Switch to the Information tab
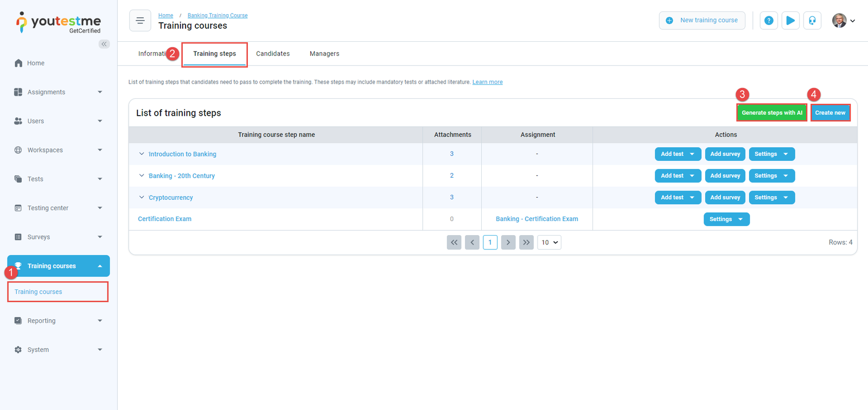868x410 pixels. coord(152,54)
